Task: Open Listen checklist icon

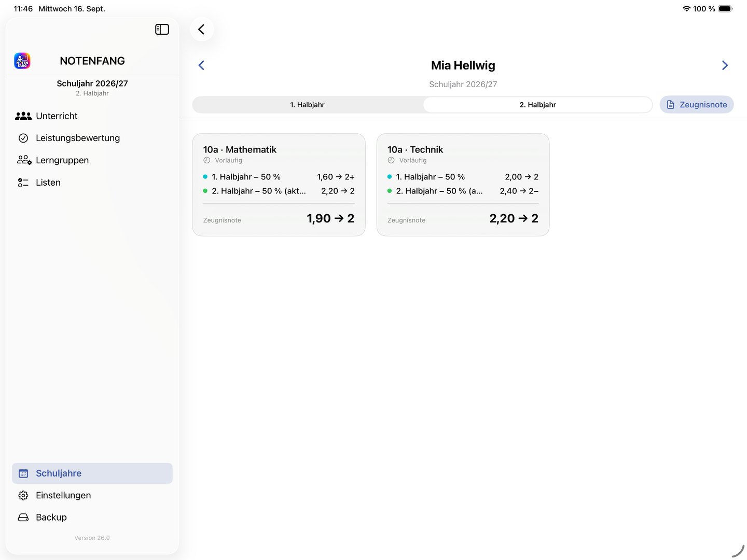Action: (x=23, y=183)
